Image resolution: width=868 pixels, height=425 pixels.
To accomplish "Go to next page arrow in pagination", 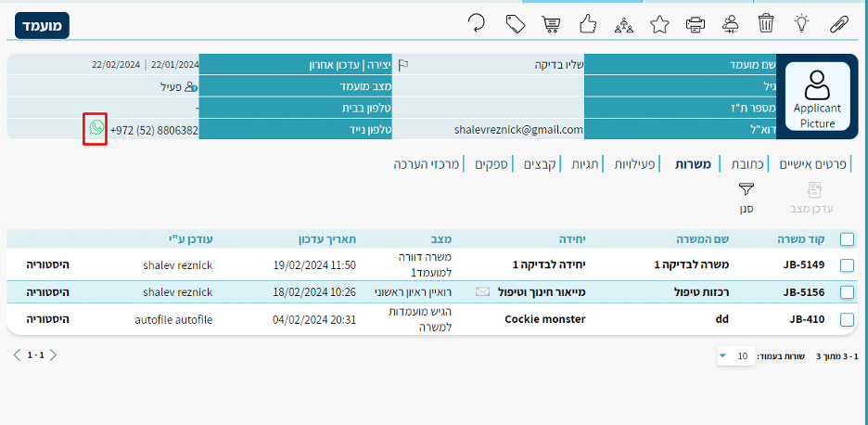I will point(53,355).
